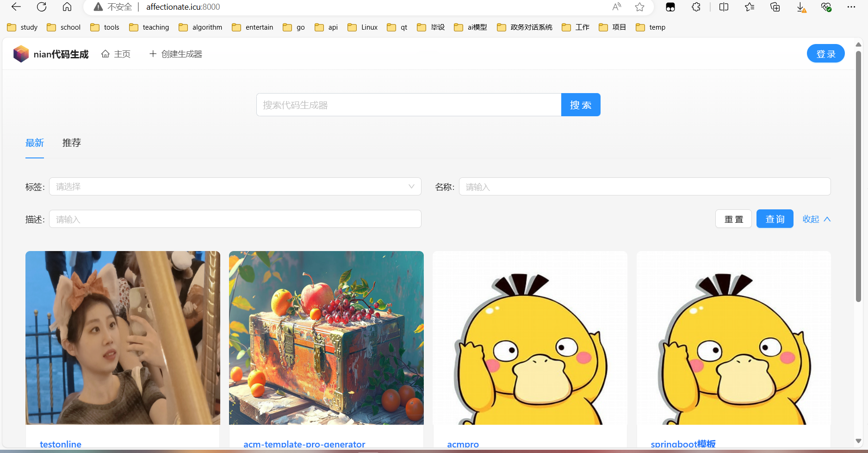Open the api bookmarks folder
This screenshot has width=868, height=453.
[x=326, y=27]
